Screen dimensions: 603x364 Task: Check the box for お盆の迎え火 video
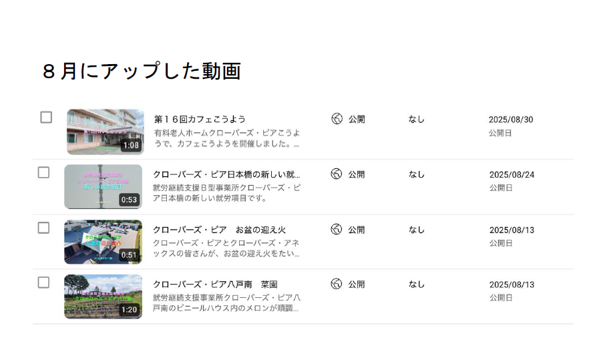(x=43, y=228)
